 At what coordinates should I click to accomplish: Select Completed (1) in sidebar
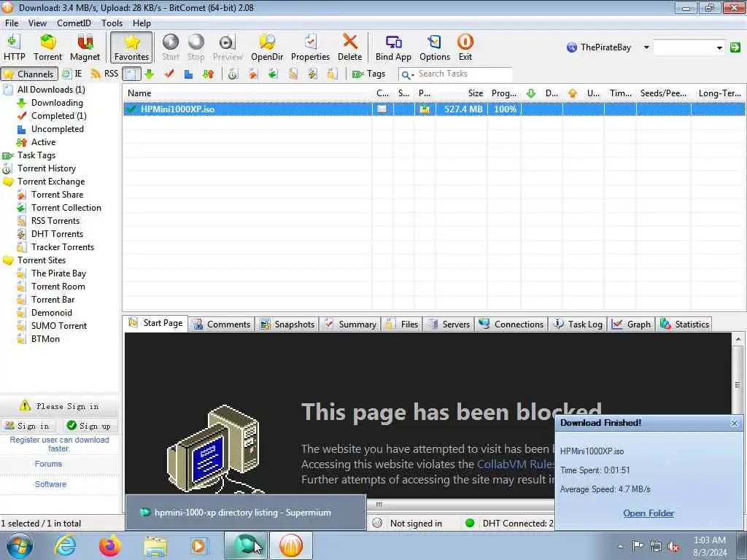click(58, 116)
